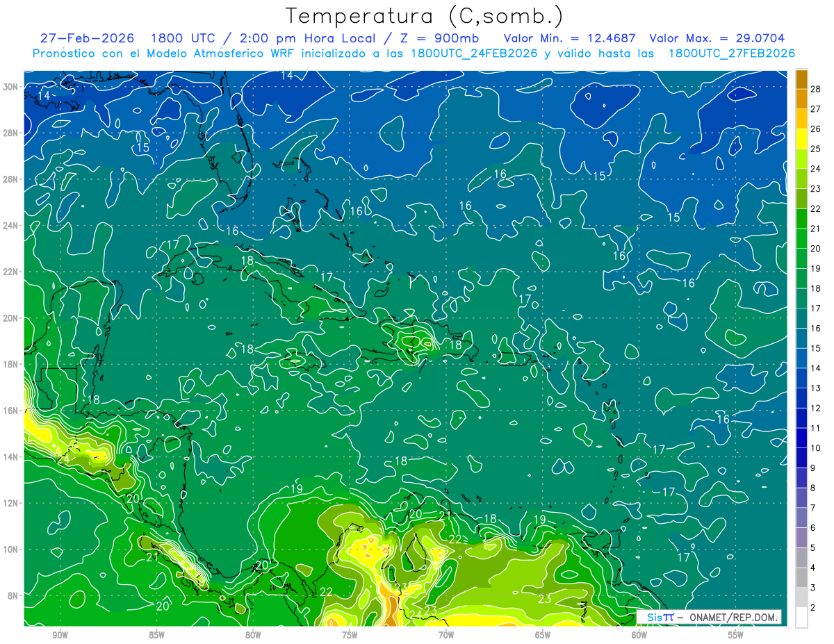The height and width of the screenshot is (644, 834).
Task: Click the color bar scale label "8"
Action: [813, 488]
